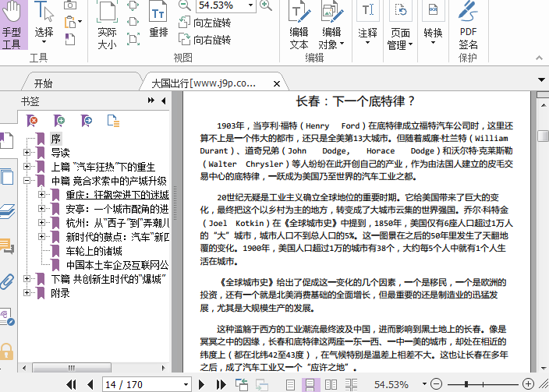549x392 pixels.
Task: Enable continuous page layout
Action: (x=310, y=385)
